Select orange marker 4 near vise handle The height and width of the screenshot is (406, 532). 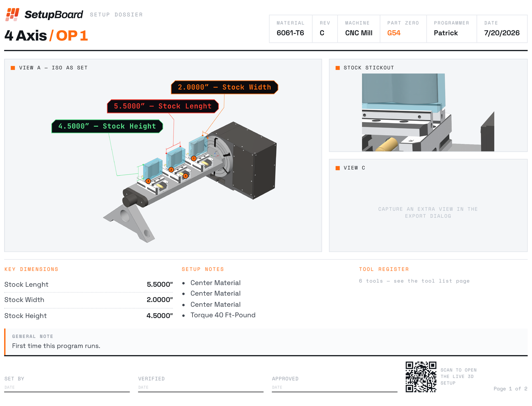click(x=186, y=176)
